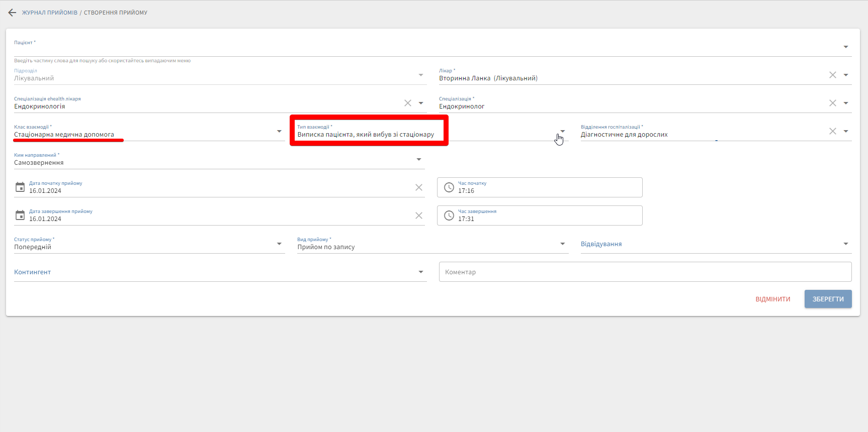The height and width of the screenshot is (432, 868).
Task: Clear the Спеціалізація ehealth лікаря field
Action: tap(408, 103)
